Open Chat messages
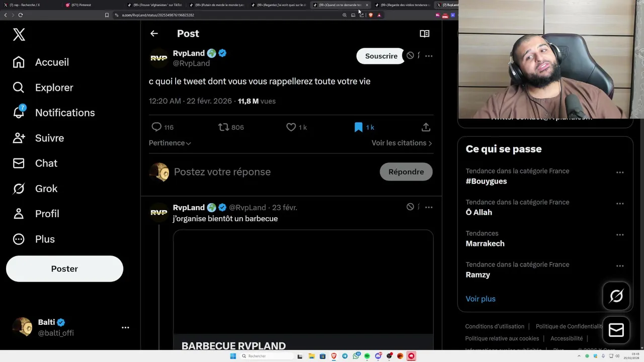Image resolution: width=644 pixels, height=362 pixels. [35, 163]
